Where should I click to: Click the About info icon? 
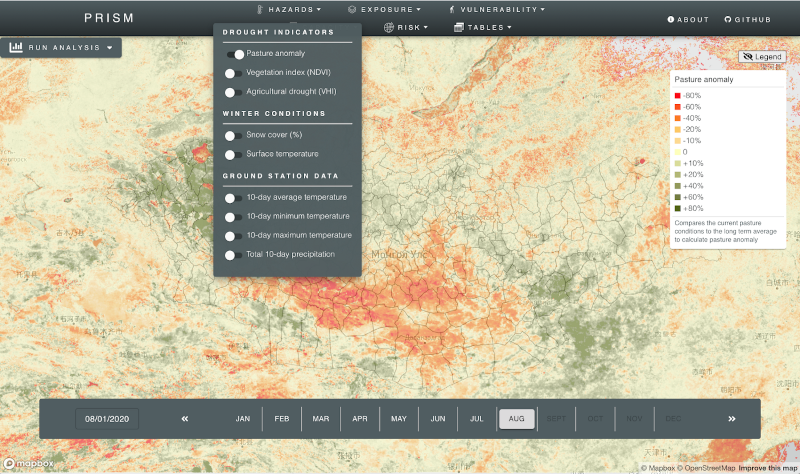pos(671,19)
